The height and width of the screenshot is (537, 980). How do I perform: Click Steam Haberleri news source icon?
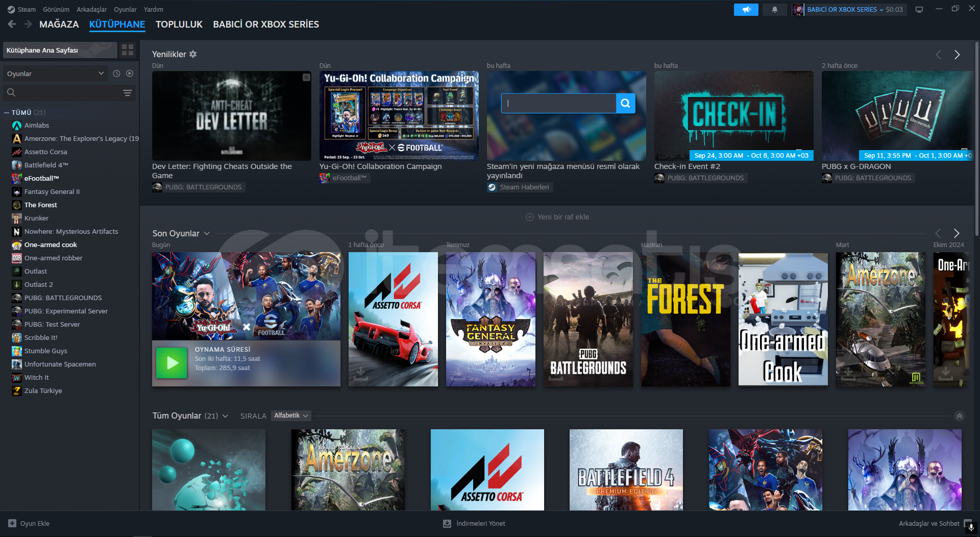pos(492,187)
